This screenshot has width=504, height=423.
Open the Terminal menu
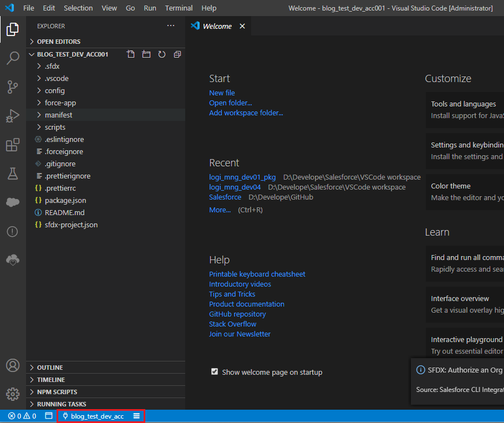(x=179, y=8)
